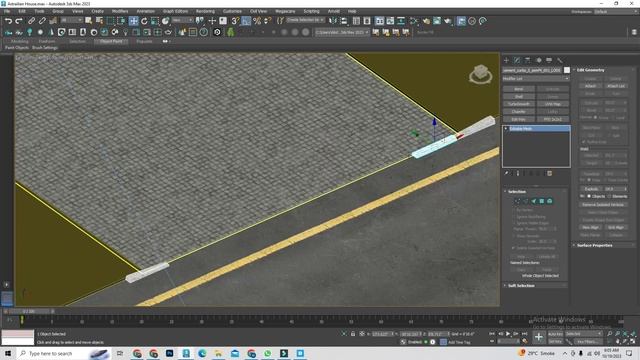Screen dimensions: 640x360
Task: Click Remove Isolated Vertices button
Action: point(603,204)
